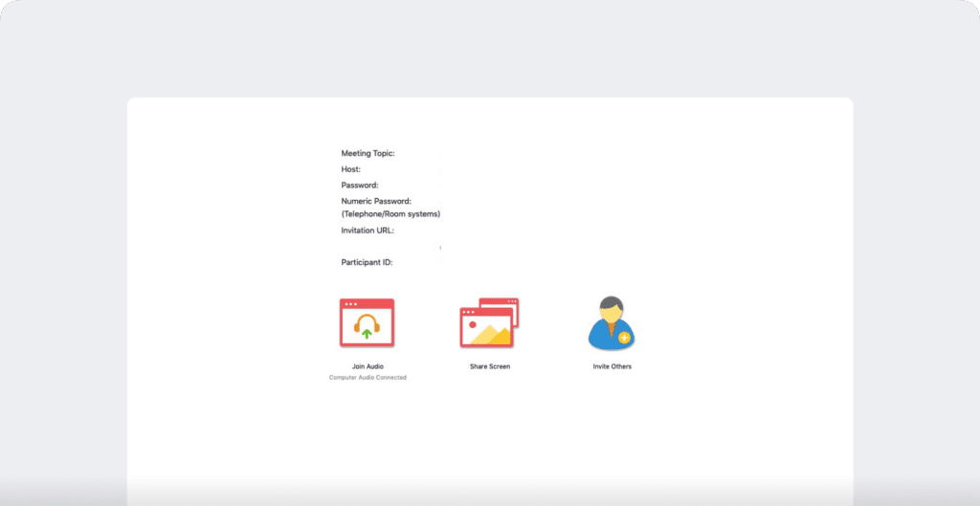Click the "Computer Audio Connected" status text
Viewport: 980px width, 506px height.
click(x=367, y=378)
